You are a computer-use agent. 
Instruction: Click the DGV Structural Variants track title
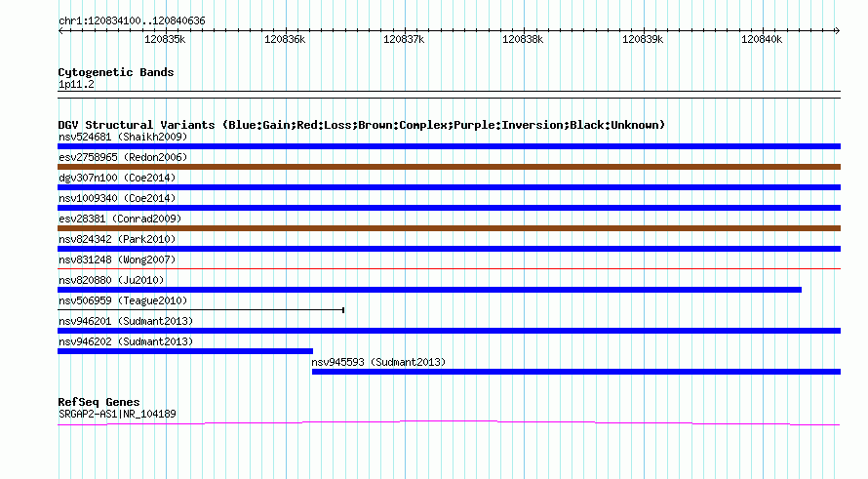(362, 125)
